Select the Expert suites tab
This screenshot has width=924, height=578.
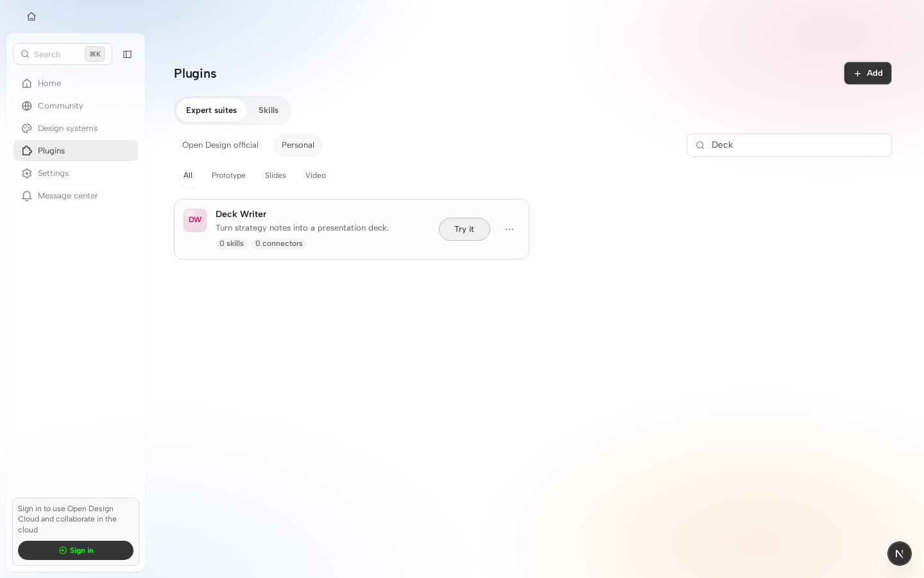[211, 110]
